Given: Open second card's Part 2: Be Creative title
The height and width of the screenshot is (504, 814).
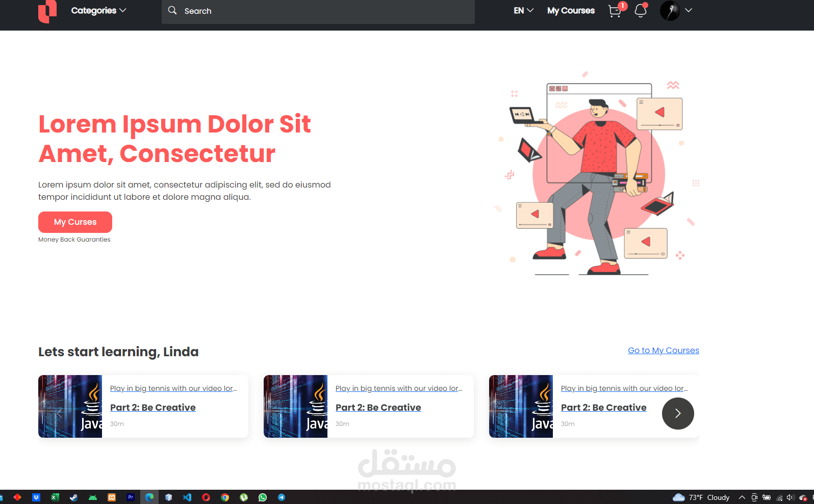Looking at the screenshot, I should click(378, 408).
